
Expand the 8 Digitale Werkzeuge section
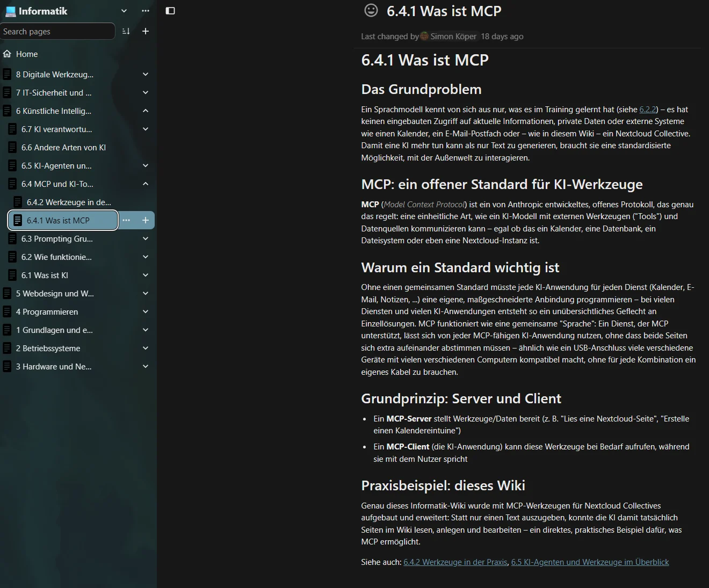coord(146,75)
